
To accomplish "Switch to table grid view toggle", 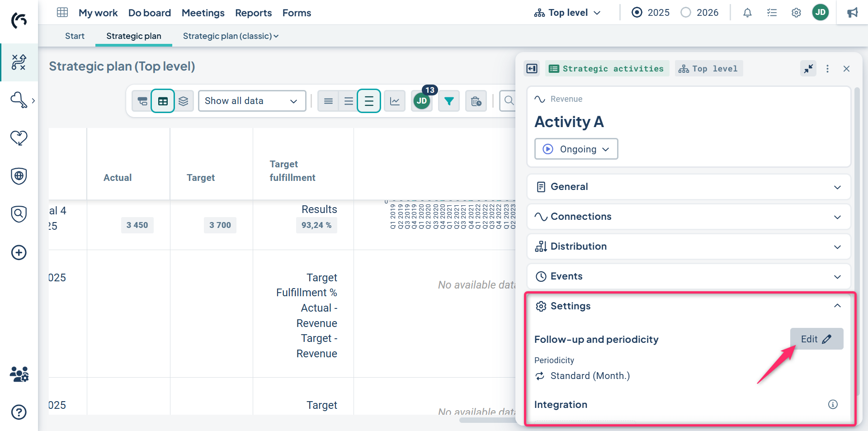I will [x=163, y=101].
